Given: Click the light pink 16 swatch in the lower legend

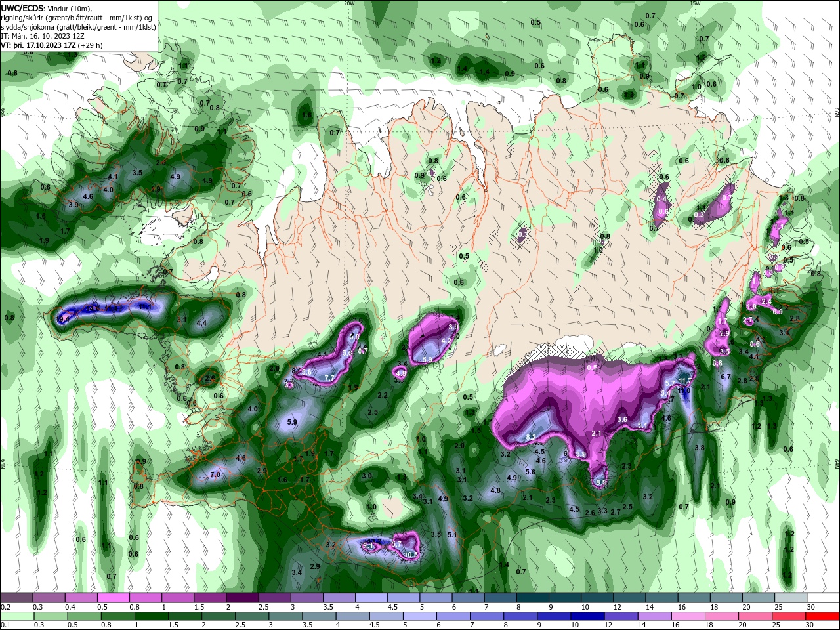Looking at the screenshot, I should pyautogui.click(x=688, y=616).
